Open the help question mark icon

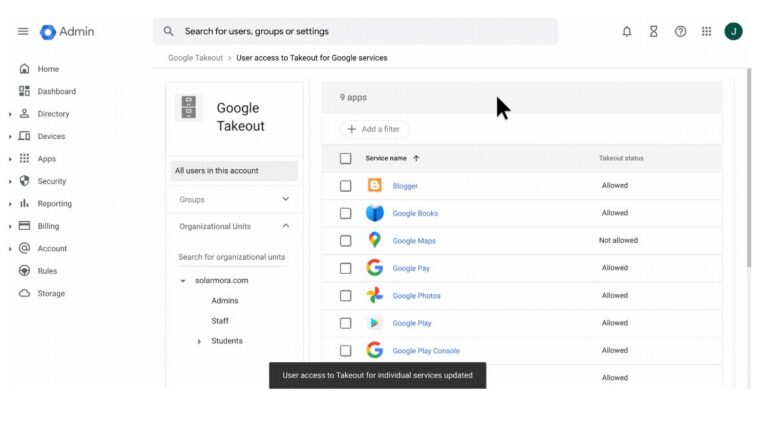[680, 31]
